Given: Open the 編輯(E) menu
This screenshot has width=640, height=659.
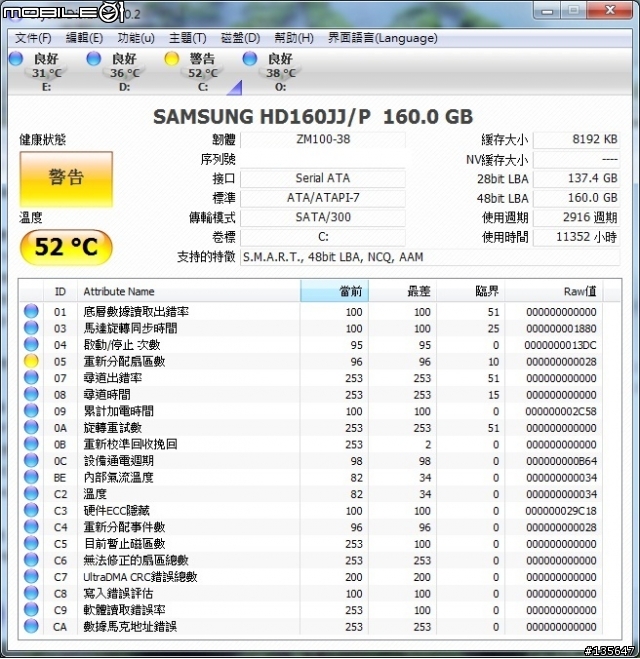Looking at the screenshot, I should point(84,38).
